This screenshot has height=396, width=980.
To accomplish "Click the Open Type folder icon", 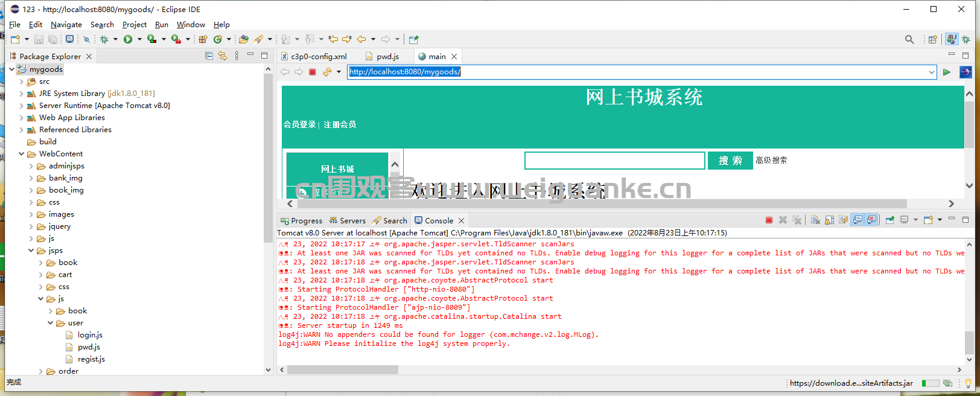I will click(244, 39).
